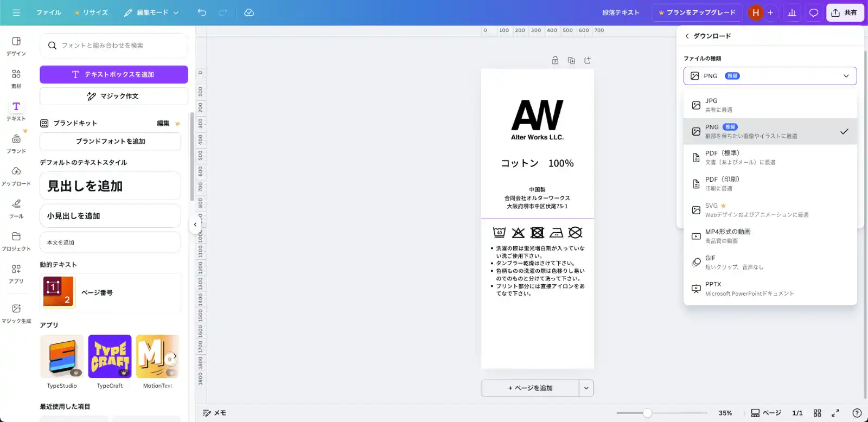Viewport: 868px width, 422px height.
Task: Open the grid view icon in footer
Action: coord(818,413)
